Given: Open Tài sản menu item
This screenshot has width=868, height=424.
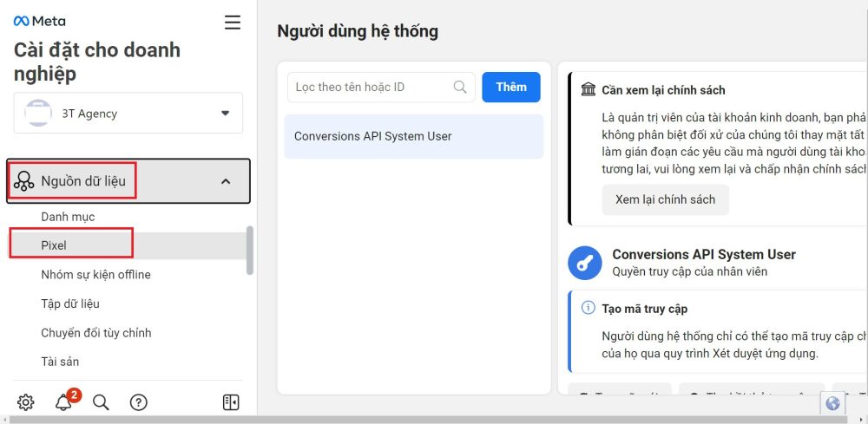Looking at the screenshot, I should click(x=60, y=362).
